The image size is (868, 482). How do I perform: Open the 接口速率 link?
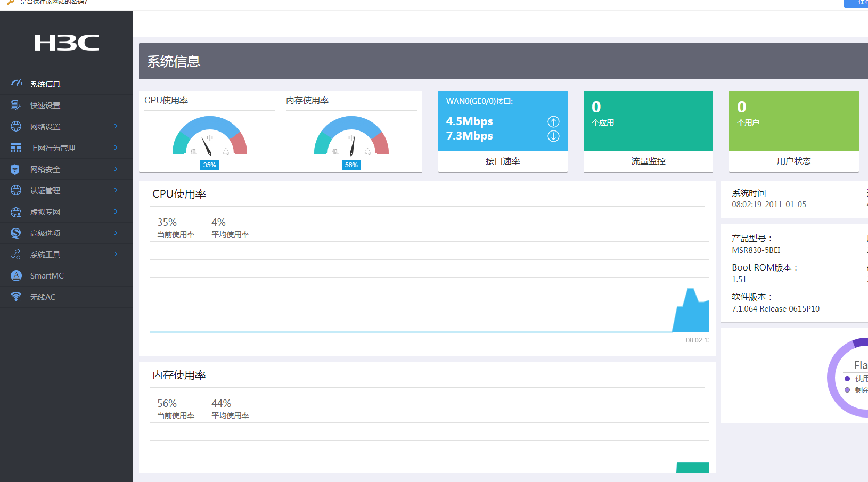pos(503,161)
